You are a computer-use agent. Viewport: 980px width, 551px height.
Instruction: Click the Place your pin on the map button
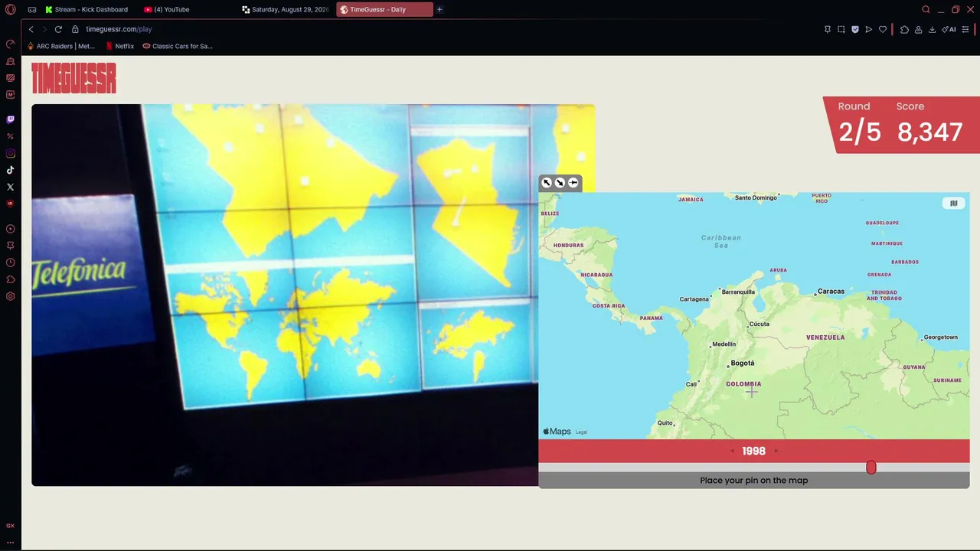click(754, 481)
